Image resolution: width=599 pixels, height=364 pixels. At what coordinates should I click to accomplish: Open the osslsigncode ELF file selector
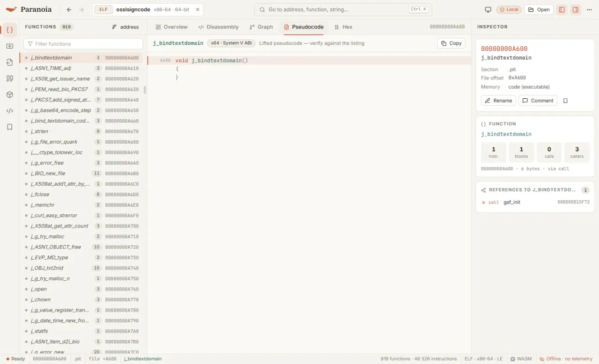148,9
